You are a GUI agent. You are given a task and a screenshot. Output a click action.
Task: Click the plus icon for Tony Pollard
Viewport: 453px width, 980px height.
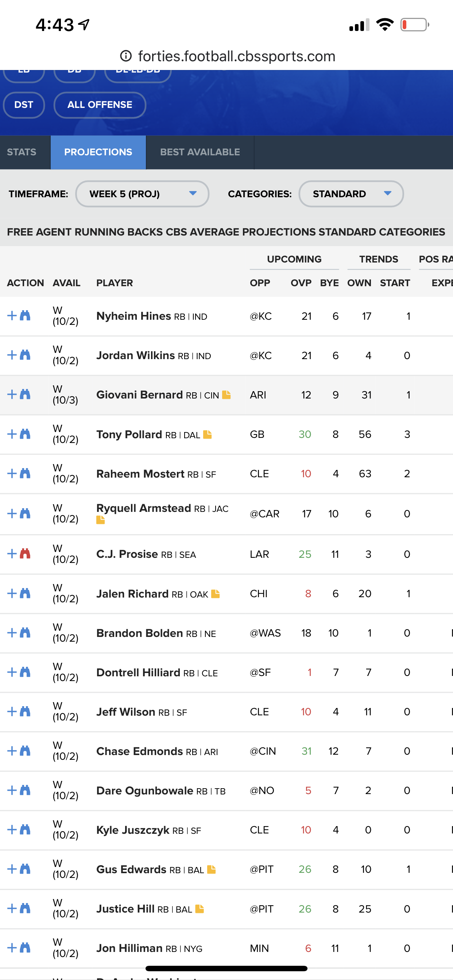(12, 434)
